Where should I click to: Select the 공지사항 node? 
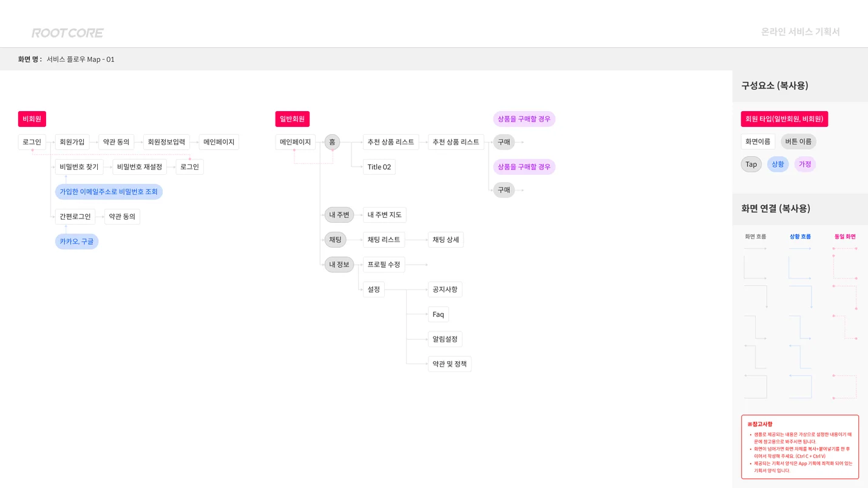coord(445,290)
